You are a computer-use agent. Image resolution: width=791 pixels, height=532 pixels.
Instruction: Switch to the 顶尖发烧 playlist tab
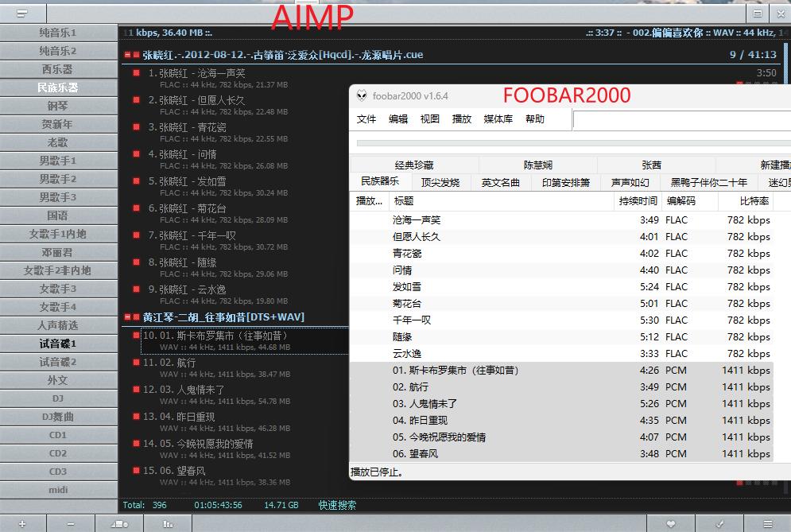point(440,182)
